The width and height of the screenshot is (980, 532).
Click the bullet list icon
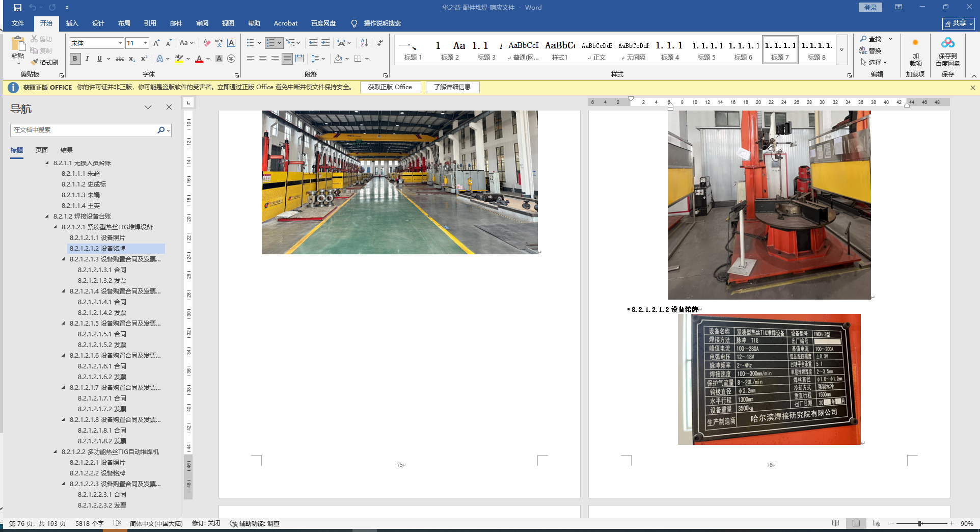251,43
